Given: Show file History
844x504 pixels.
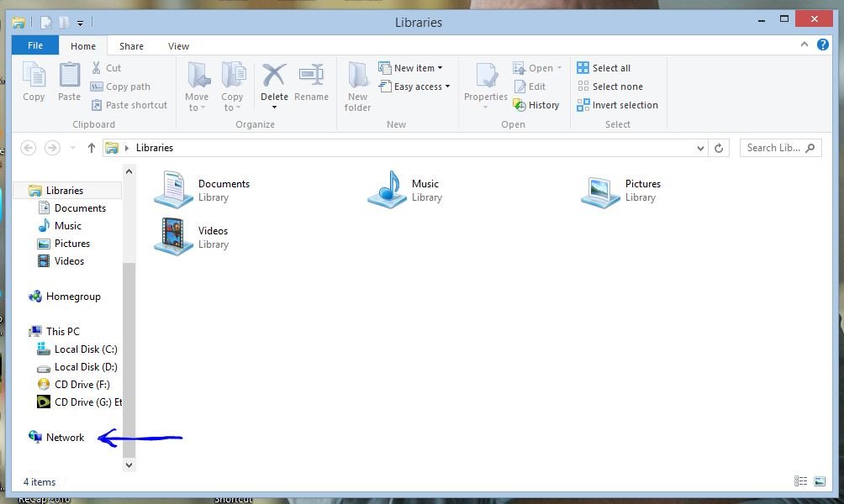Looking at the screenshot, I should click(x=536, y=105).
